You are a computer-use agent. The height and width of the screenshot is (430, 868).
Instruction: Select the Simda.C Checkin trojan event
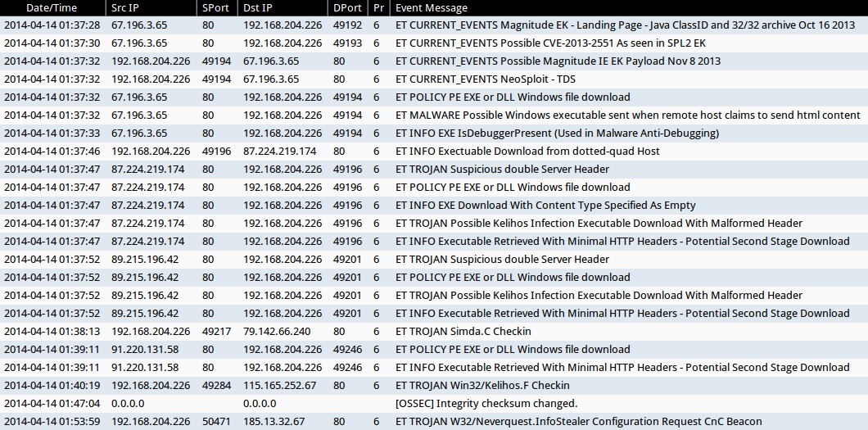tap(463, 332)
